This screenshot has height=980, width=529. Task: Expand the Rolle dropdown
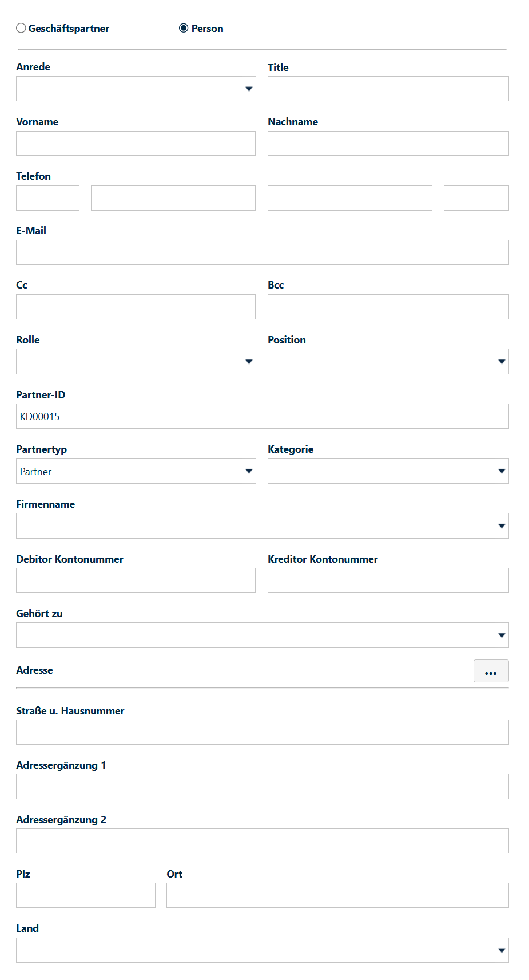click(x=136, y=362)
